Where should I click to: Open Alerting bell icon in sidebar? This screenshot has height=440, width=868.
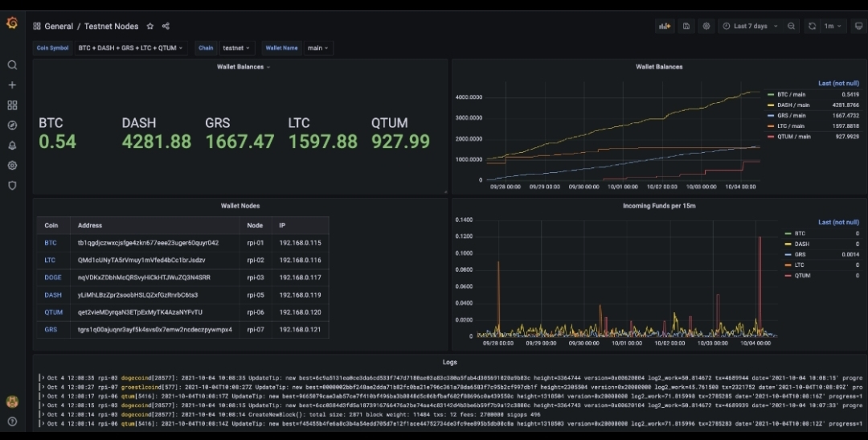(x=12, y=146)
